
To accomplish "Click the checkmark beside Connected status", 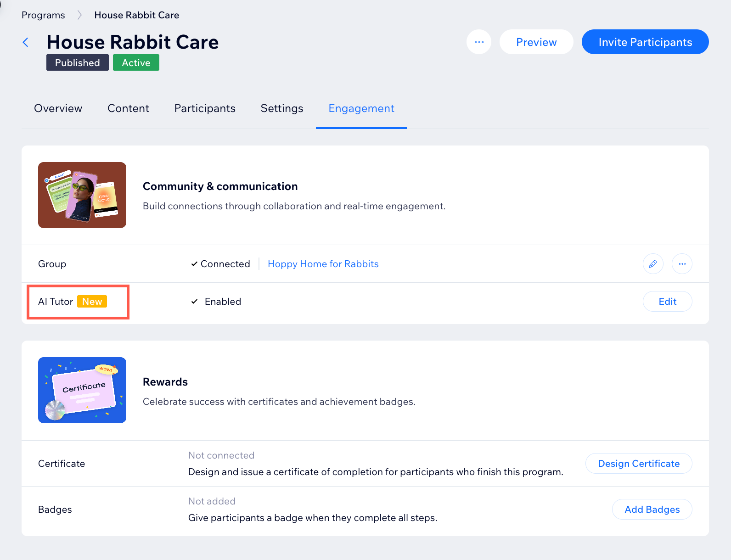I will (194, 264).
